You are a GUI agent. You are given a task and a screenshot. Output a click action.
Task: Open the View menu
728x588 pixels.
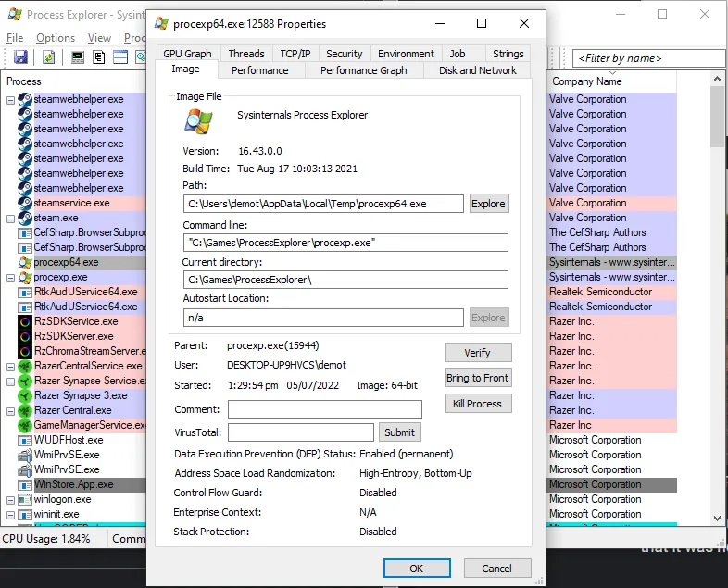99,38
